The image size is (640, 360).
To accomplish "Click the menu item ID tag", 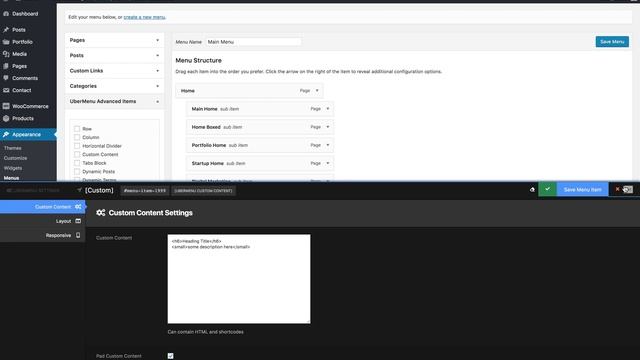I will tap(145, 191).
